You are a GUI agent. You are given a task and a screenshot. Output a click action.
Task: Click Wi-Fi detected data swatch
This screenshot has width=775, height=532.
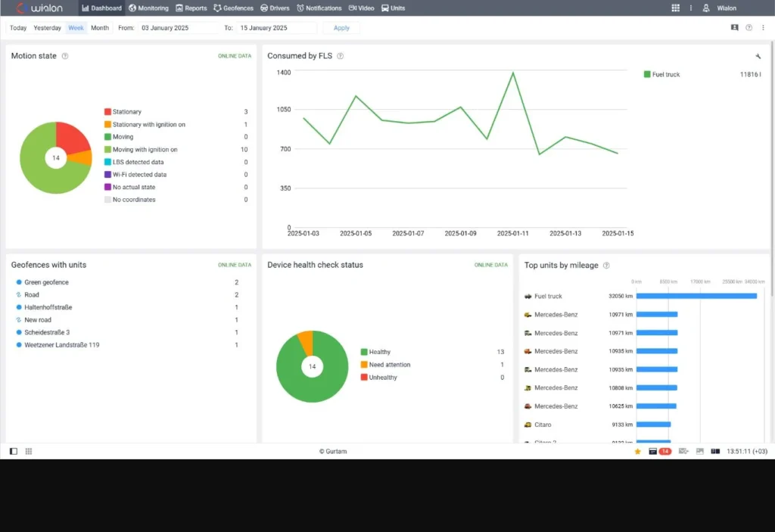(107, 174)
